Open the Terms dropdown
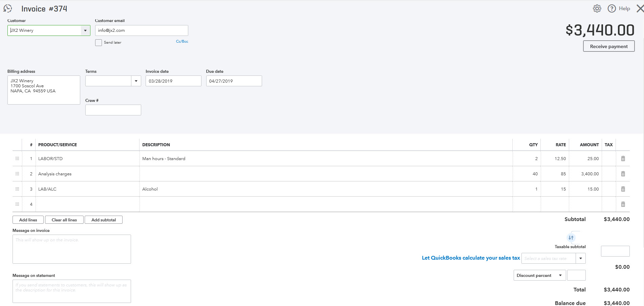Image resolution: width=644 pixels, height=306 pixels. pyautogui.click(x=136, y=81)
